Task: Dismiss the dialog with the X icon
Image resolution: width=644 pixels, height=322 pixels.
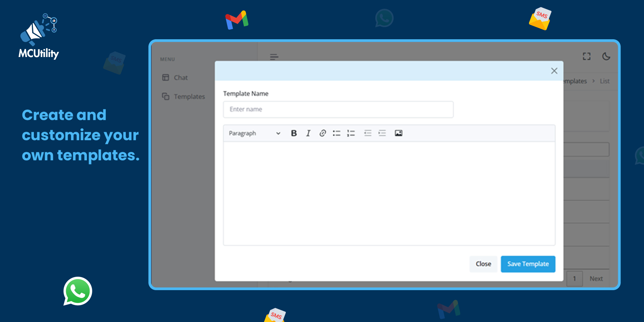Action: (554, 71)
